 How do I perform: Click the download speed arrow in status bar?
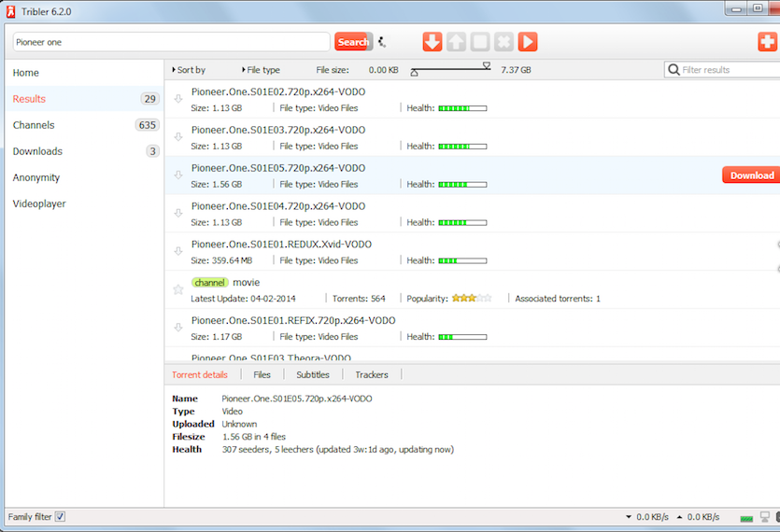[x=629, y=517]
